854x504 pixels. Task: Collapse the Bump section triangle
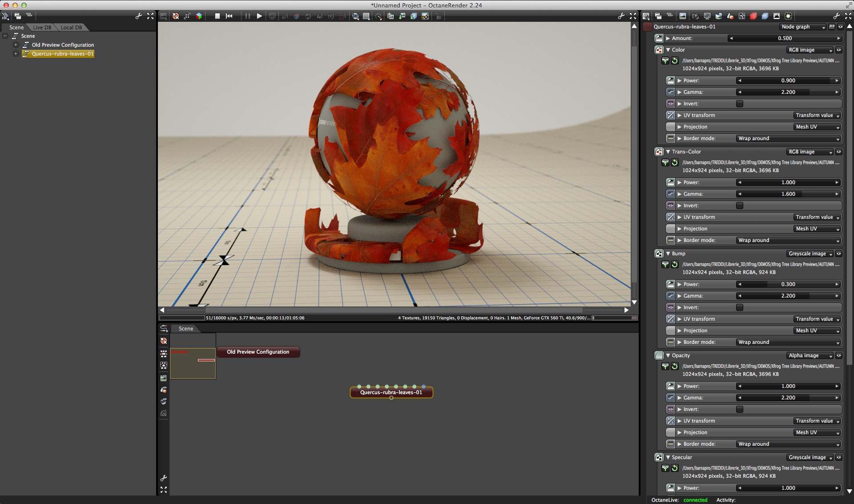click(668, 254)
